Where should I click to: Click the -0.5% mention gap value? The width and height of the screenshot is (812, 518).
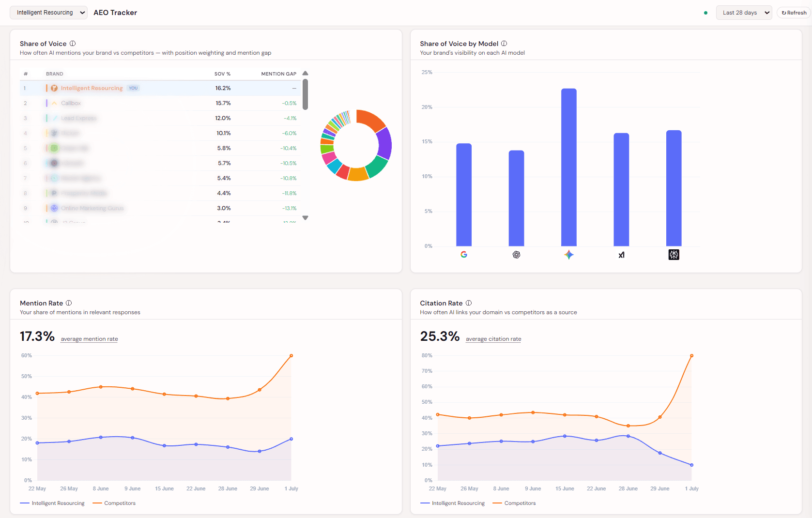(x=290, y=103)
